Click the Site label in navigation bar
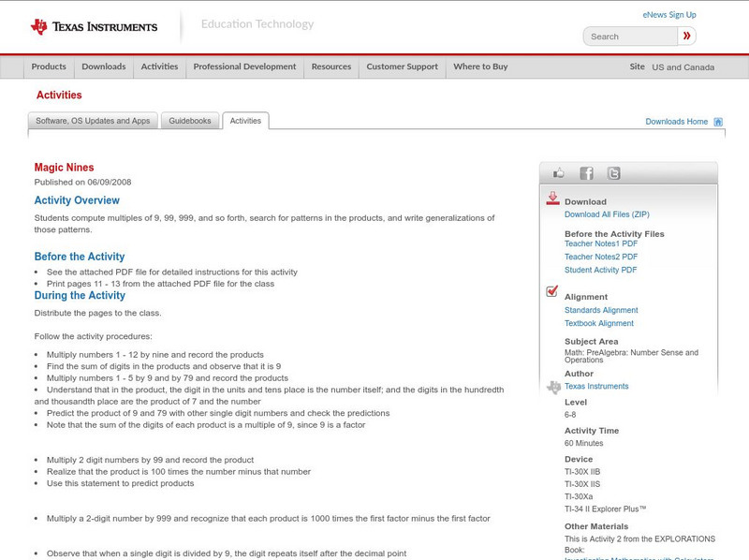The height and width of the screenshot is (560, 749). pyautogui.click(x=637, y=66)
